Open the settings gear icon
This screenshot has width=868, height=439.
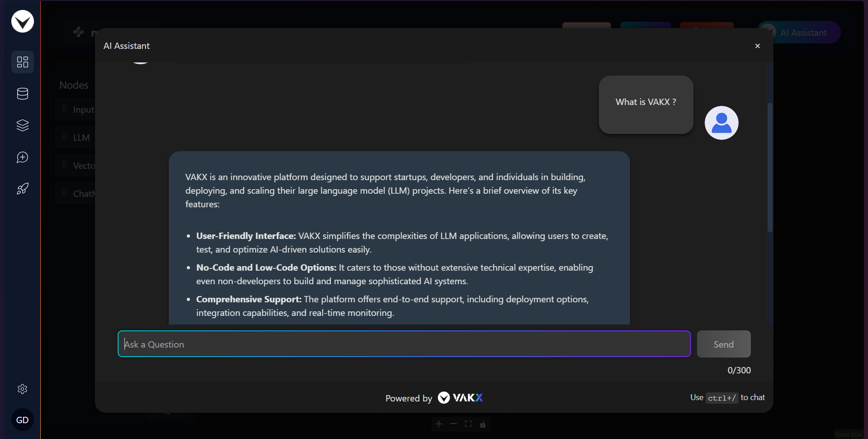click(x=23, y=389)
